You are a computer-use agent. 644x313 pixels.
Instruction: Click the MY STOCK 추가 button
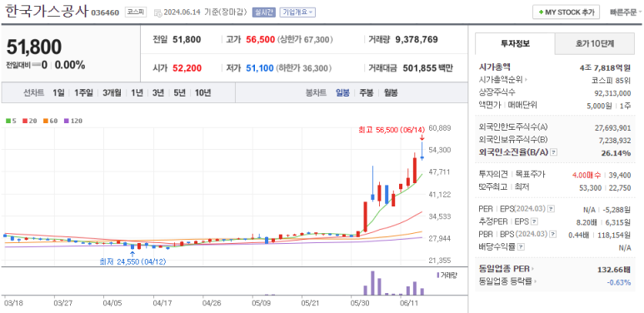(566, 12)
